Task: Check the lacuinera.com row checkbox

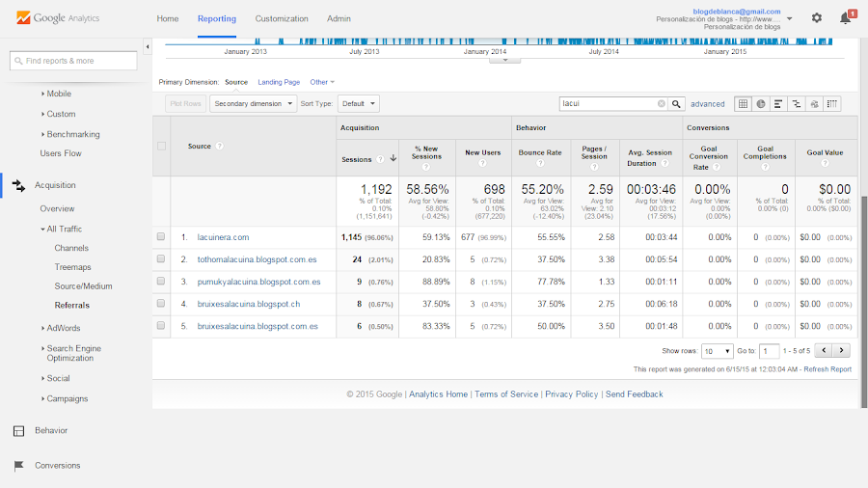Action: tap(161, 237)
